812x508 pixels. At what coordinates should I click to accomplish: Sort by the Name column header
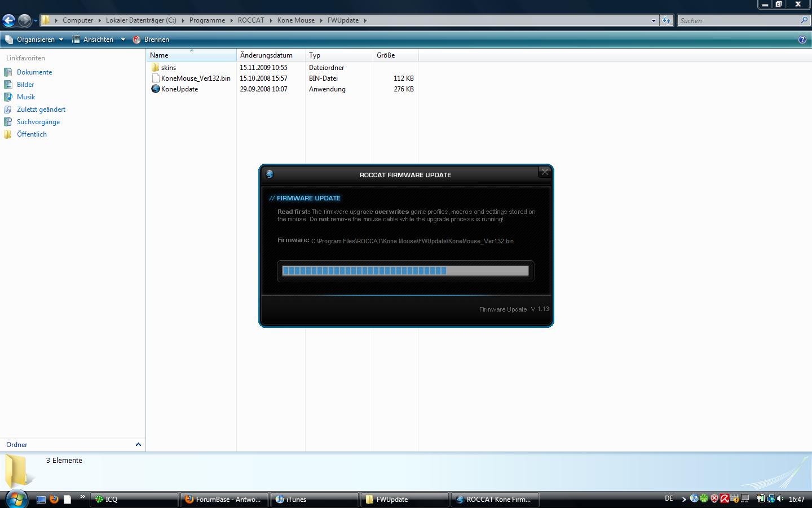[192, 55]
